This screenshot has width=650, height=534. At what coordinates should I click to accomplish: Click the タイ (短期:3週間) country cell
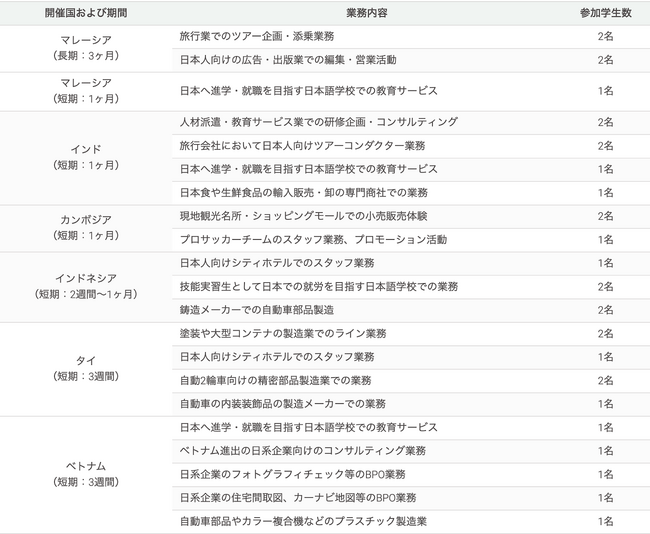tap(86, 368)
